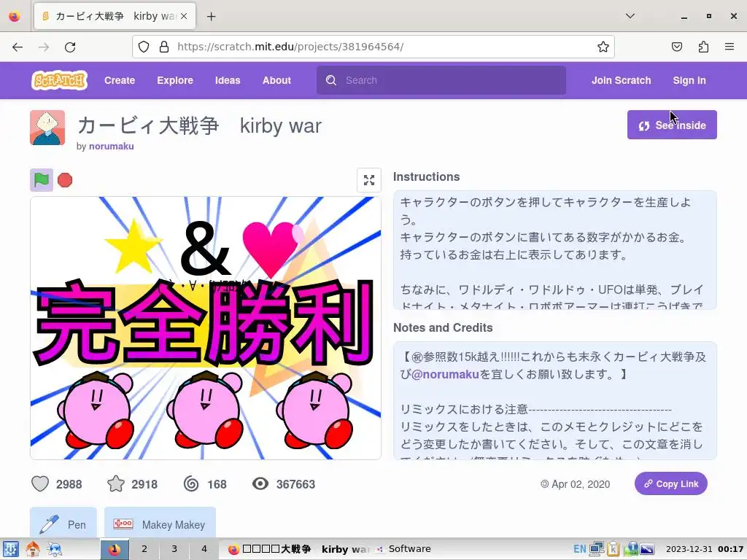Go back using the browser back arrow

tap(18, 47)
